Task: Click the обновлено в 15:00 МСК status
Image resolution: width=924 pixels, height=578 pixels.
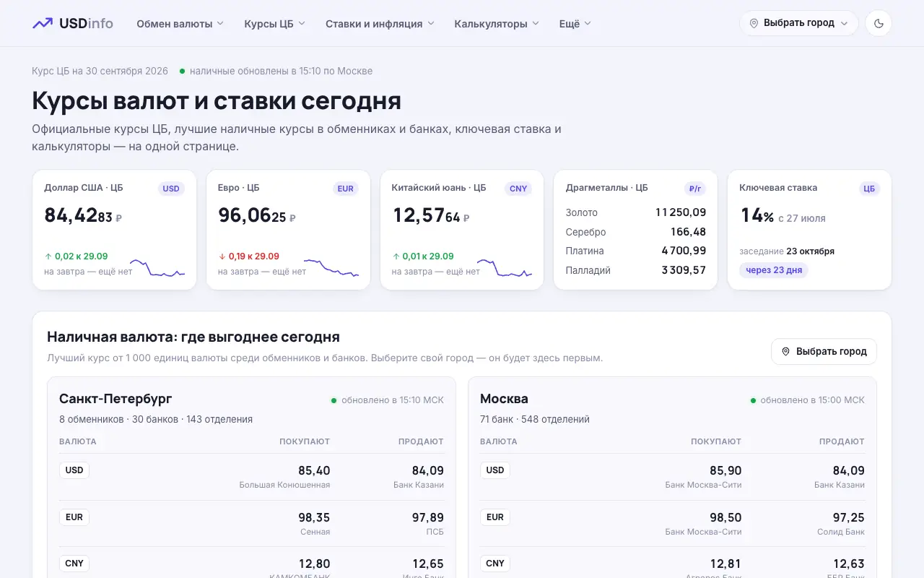Action: [x=807, y=400]
